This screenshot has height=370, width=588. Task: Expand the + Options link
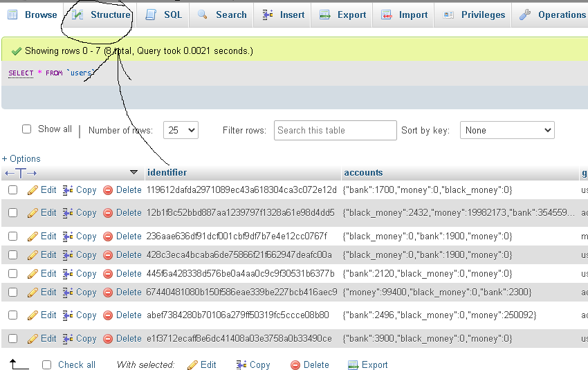[x=21, y=158]
